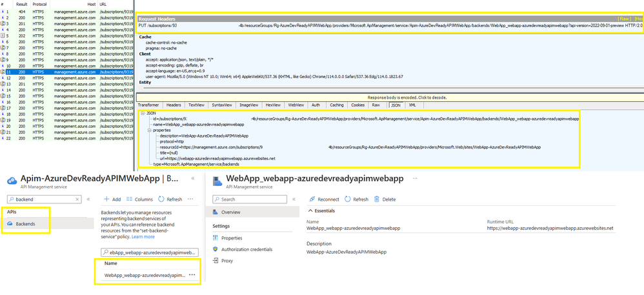644x295 pixels.
Task: Open the TextView tab
Action: 196,105
